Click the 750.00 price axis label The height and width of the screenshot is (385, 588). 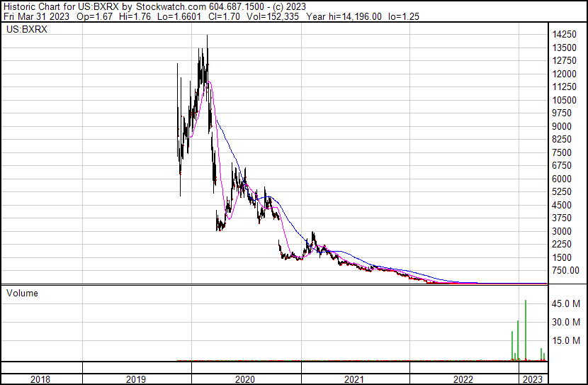566,270
